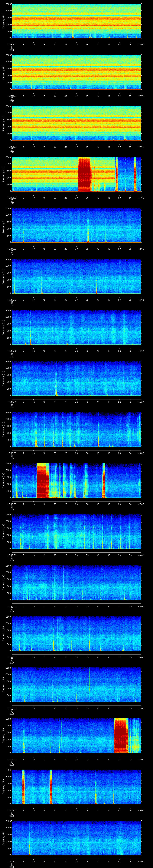Open the spectrogram panel starting at 10:39:00

[77, 123]
